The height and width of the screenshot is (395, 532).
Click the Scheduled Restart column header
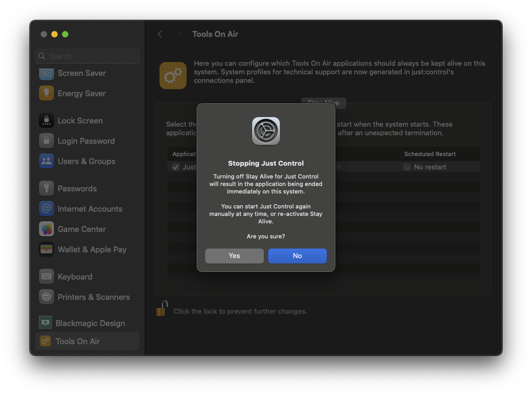(430, 154)
